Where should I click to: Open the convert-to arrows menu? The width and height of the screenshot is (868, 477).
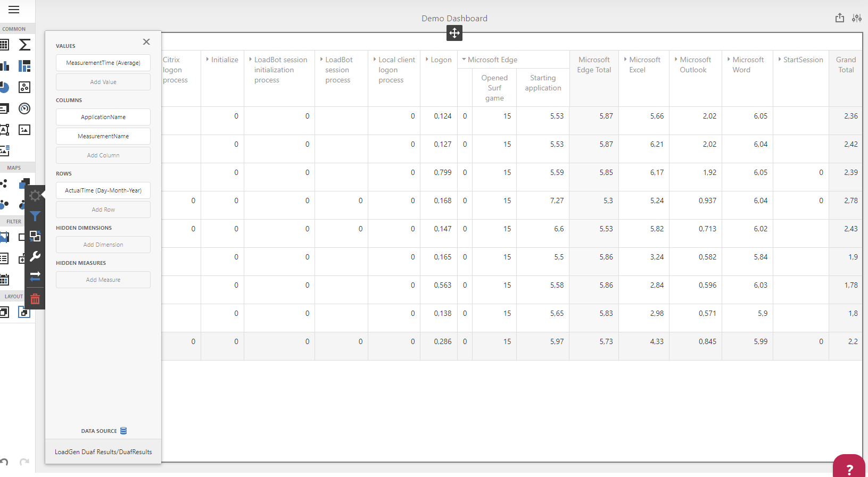click(35, 277)
